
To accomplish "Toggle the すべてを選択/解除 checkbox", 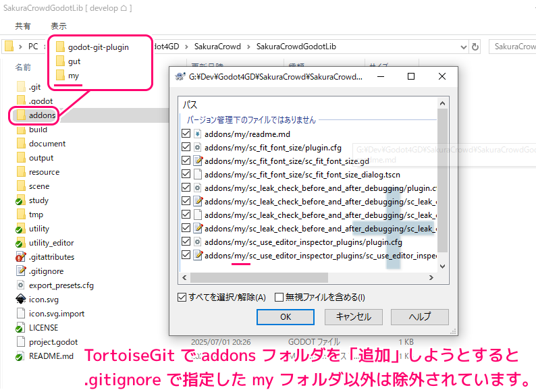I will [x=182, y=297].
